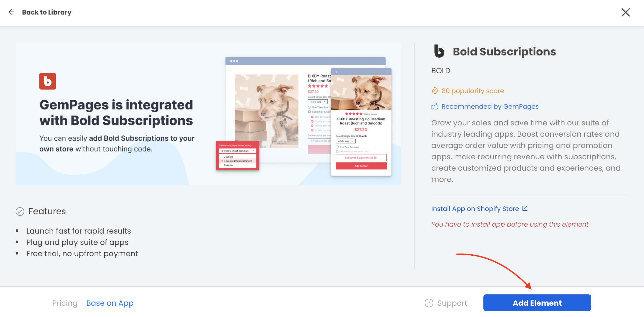Click the back arrow icon

(x=11, y=12)
